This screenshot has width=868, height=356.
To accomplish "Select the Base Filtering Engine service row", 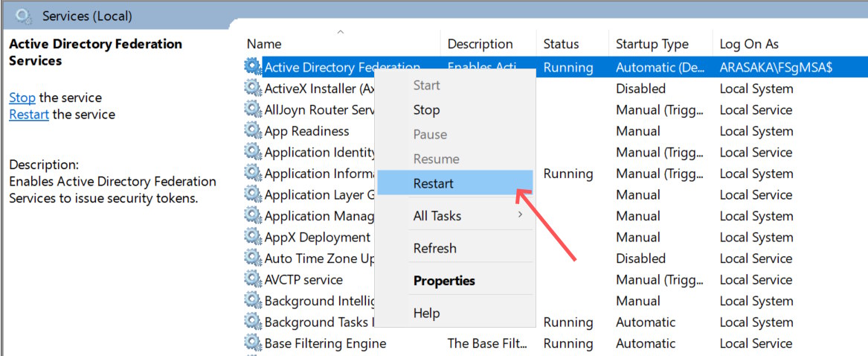I will click(x=325, y=343).
